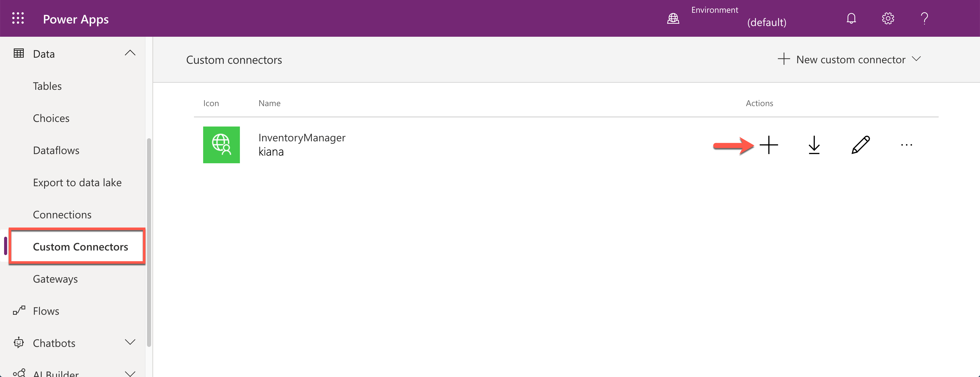
Task: Expand the Chatbots section chevron
Action: (x=130, y=342)
